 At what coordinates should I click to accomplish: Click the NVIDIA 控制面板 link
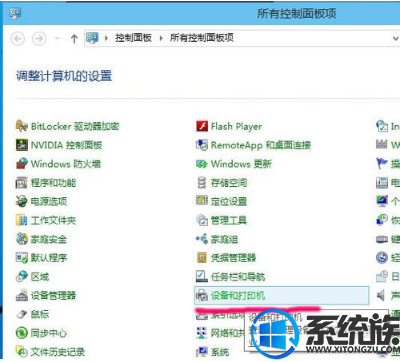tap(66, 145)
